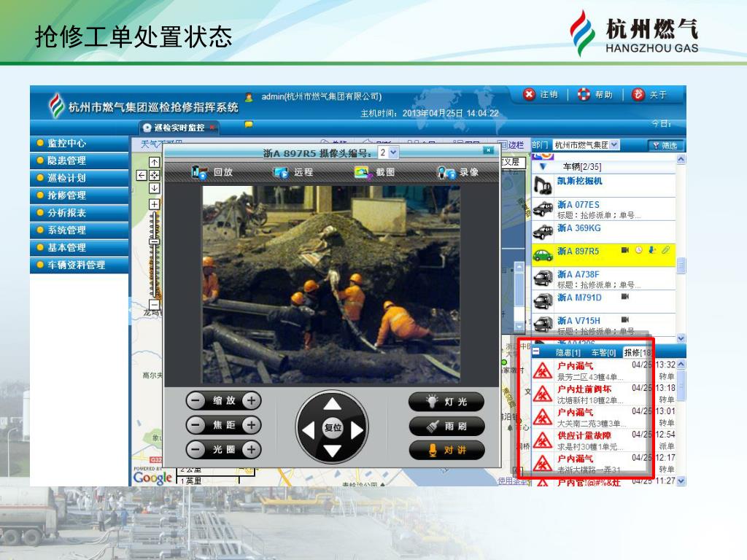
Task: Open the 抢修管理 sidebar menu
Action: [x=79, y=195]
